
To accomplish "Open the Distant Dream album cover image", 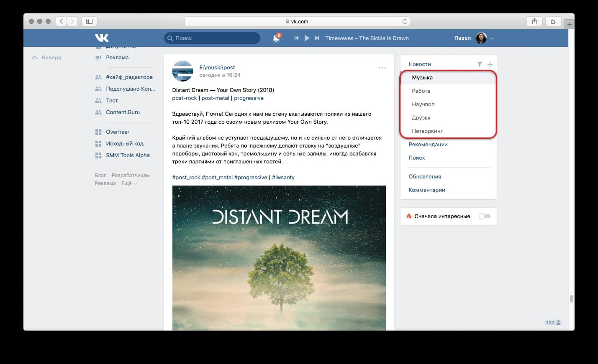I will pos(279,257).
